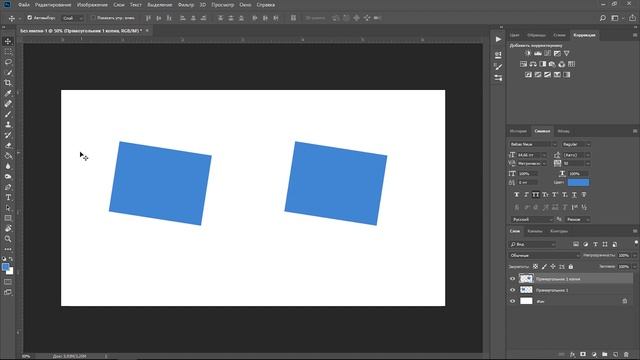Toggle the Auto-Select checkbox
The width and height of the screenshot is (640, 360).
[x=29, y=18]
